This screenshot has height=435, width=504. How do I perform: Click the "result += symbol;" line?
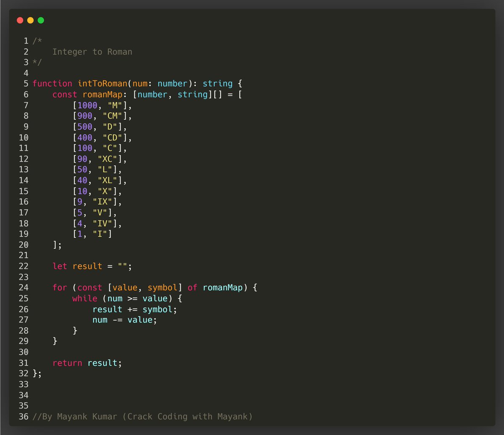pyautogui.click(x=135, y=309)
